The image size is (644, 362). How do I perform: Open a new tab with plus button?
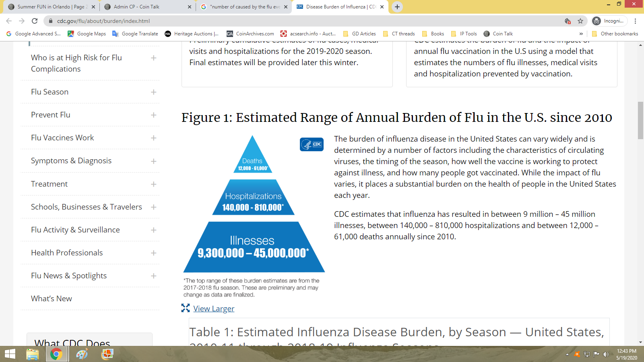[397, 7]
